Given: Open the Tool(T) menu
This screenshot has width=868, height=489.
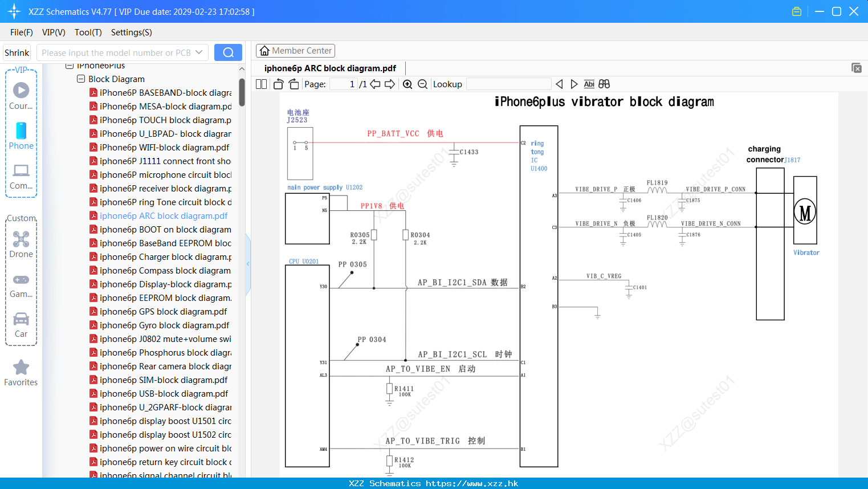Looking at the screenshot, I should pos(88,32).
